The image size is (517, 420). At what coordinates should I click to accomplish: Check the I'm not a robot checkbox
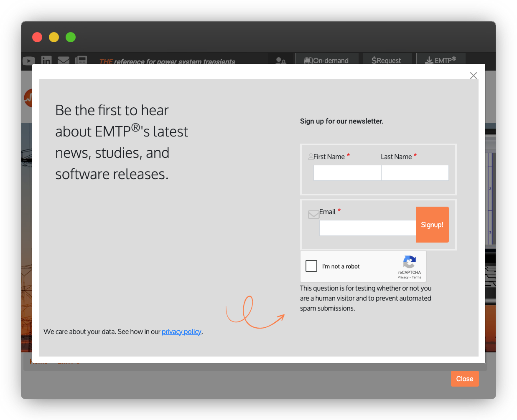[311, 266]
